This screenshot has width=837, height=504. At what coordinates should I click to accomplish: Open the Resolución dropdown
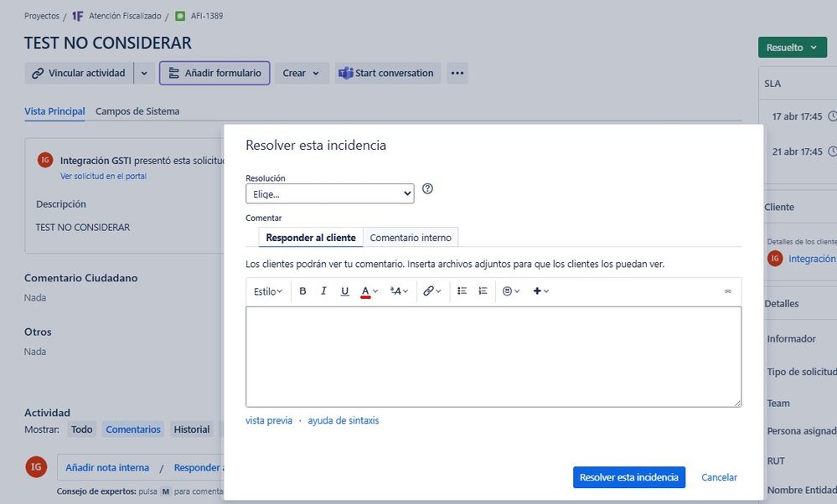coord(330,194)
